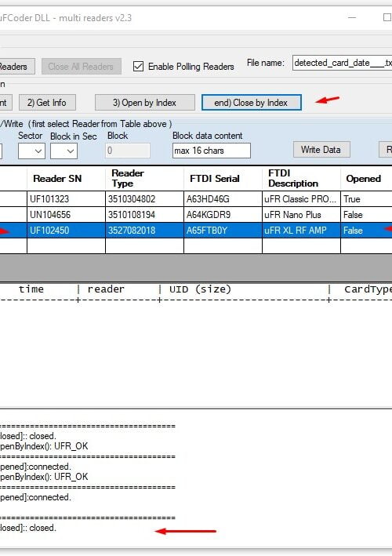Viewport: 392px width, 556px height.
Task: Click the uFR Classic PRO description cell
Action: pos(301,199)
